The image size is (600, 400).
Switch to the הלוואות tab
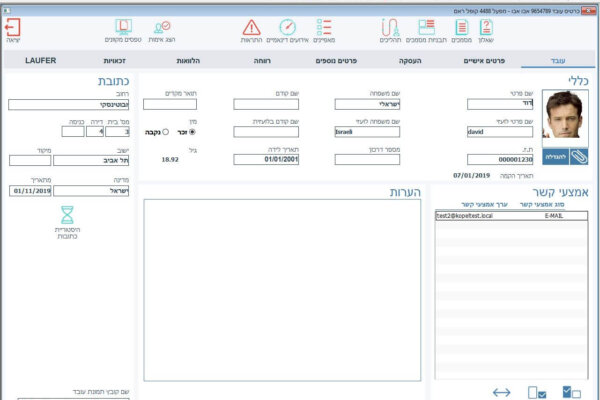[188, 60]
